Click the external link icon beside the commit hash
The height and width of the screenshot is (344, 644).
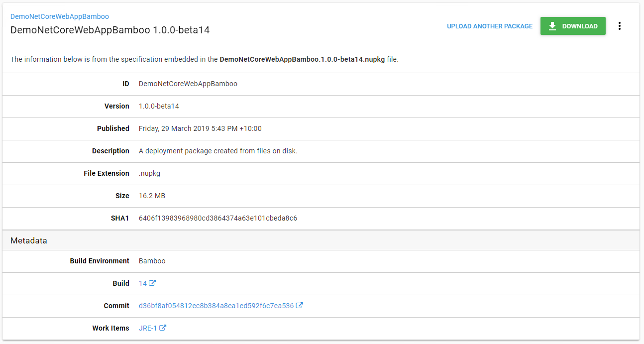(x=300, y=305)
